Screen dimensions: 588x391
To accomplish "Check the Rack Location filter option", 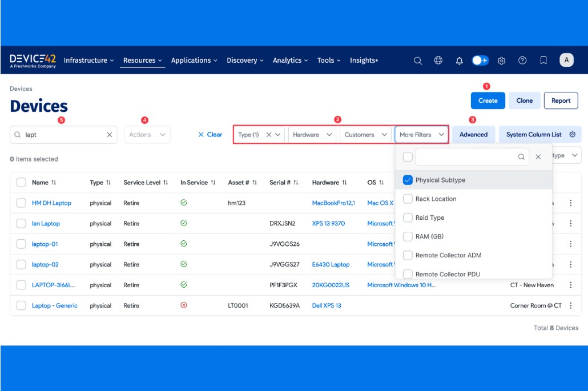I will pos(408,199).
